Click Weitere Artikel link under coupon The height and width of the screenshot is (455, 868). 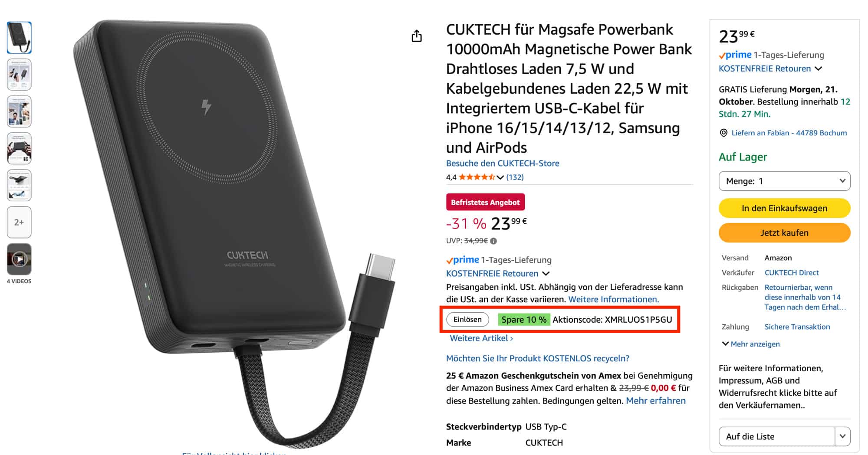point(481,338)
